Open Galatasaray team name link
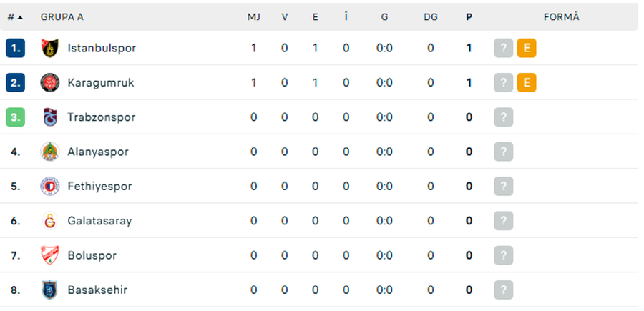 pos(99,221)
